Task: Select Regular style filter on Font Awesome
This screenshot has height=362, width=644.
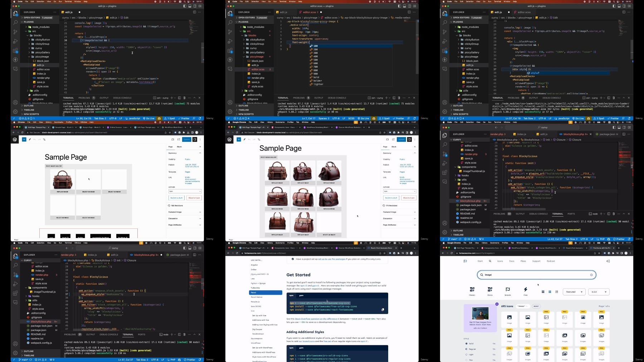Action: coord(480,349)
